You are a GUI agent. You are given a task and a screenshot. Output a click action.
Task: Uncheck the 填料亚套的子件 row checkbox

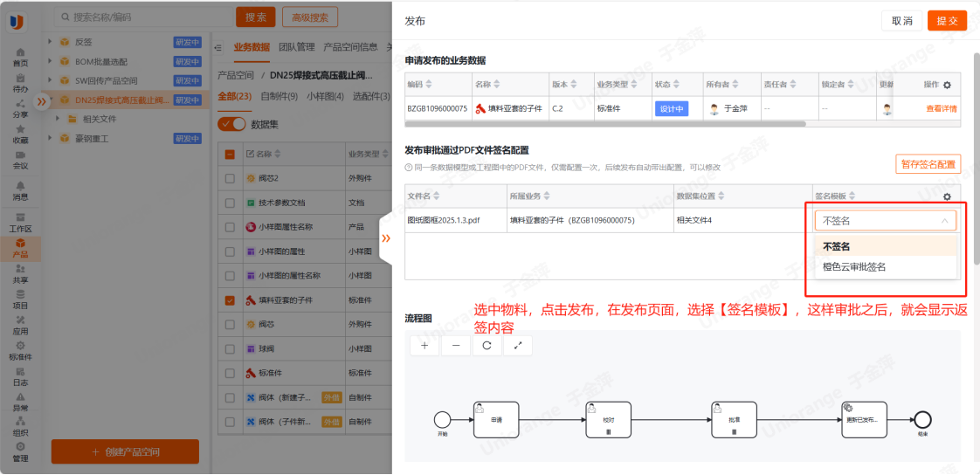click(x=230, y=300)
